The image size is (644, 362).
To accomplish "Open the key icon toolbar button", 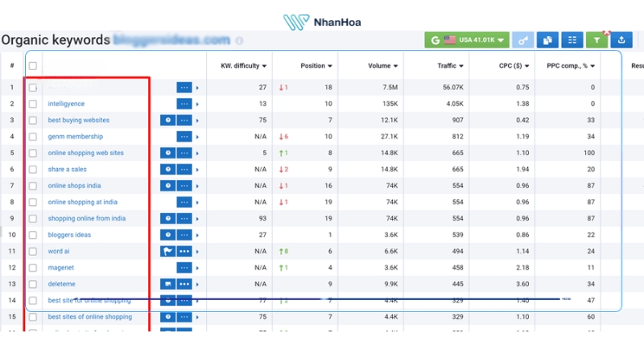I will click(x=522, y=40).
